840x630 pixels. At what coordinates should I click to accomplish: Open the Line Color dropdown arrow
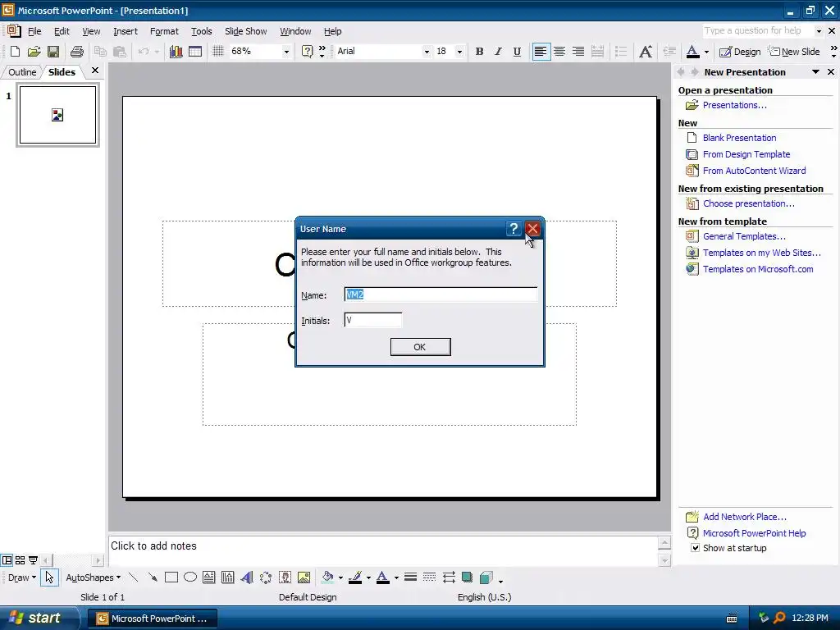pos(368,577)
